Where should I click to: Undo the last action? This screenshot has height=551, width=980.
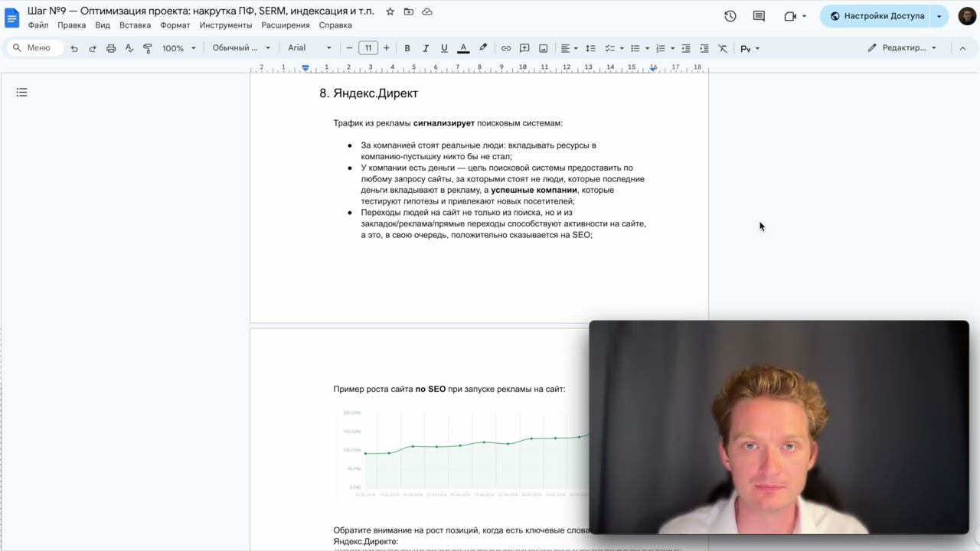[x=74, y=48]
